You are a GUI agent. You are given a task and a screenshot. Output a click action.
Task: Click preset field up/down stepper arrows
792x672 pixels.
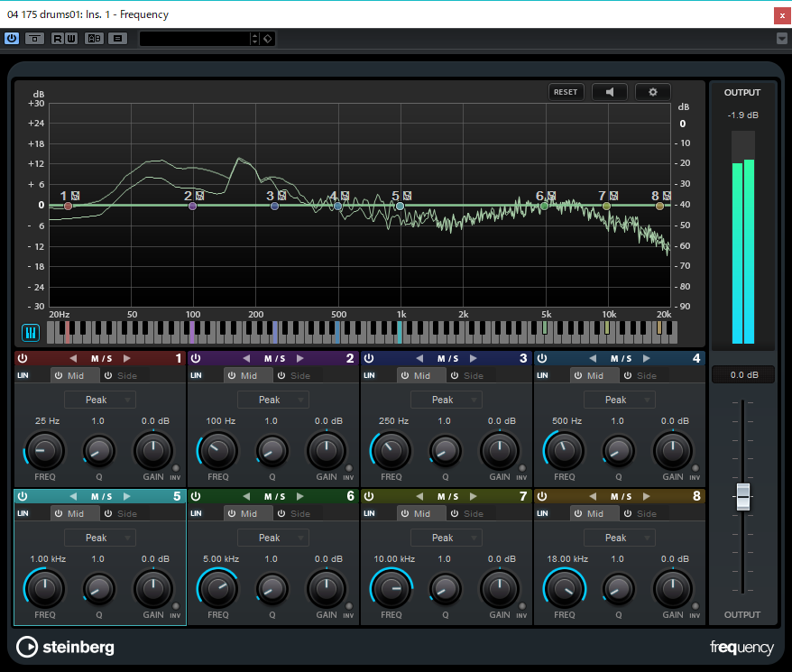tap(254, 39)
